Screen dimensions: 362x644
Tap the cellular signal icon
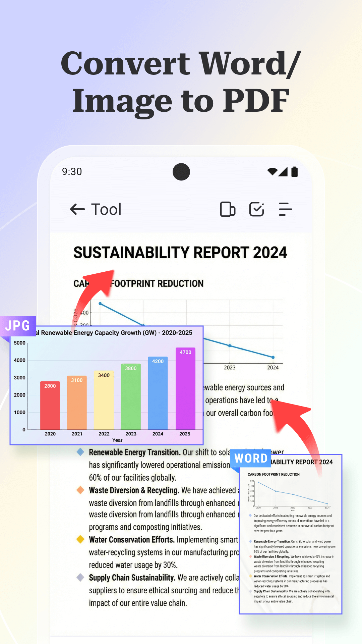tap(283, 172)
